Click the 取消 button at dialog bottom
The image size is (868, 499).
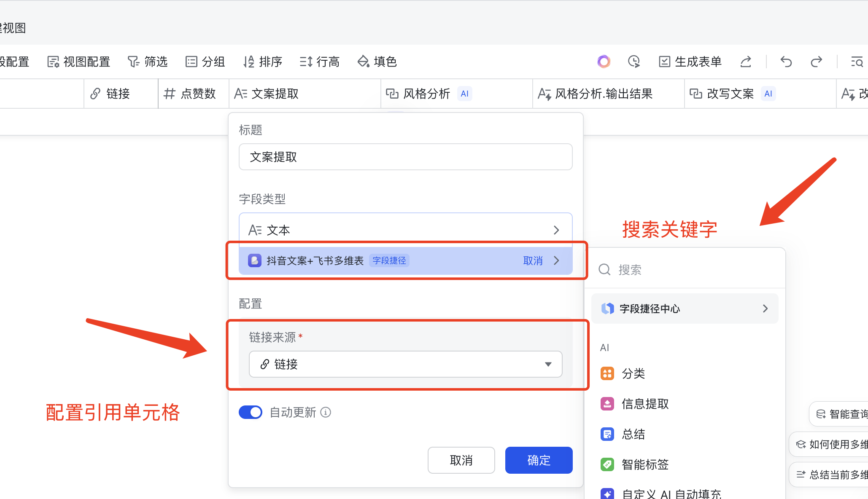click(x=461, y=460)
